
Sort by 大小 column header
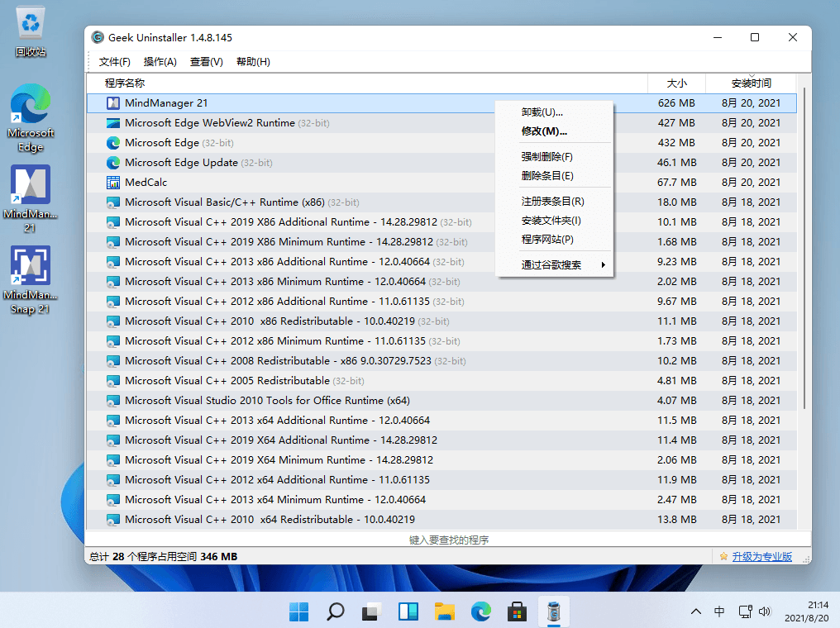676,83
